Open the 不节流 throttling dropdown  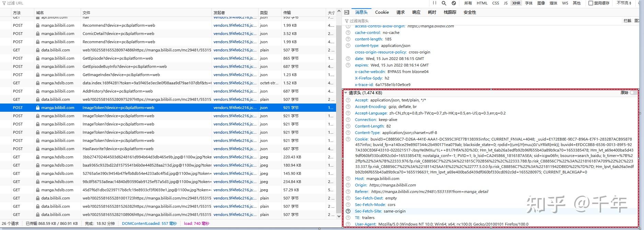tap(624, 3)
